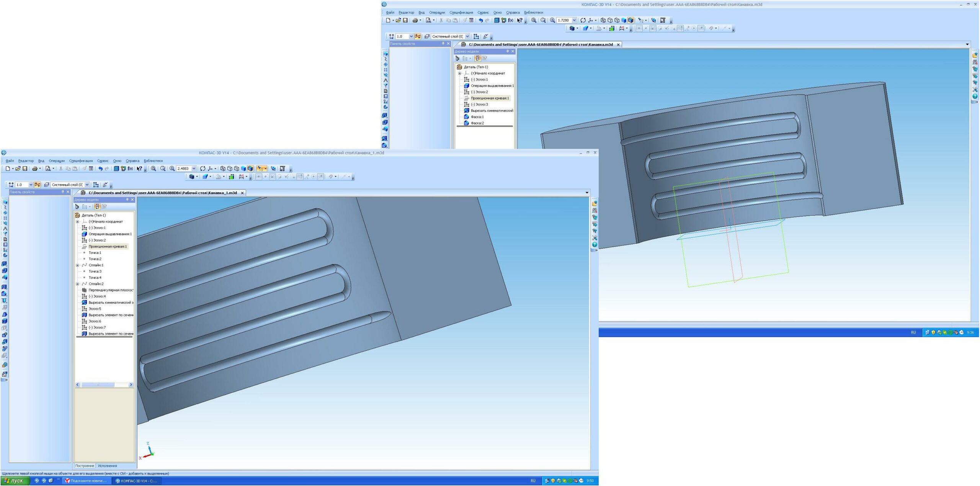Screen dimensions: 980x486
Task: Toggle shaded with edges display in the Канавка_1 window
Action: click(250, 169)
